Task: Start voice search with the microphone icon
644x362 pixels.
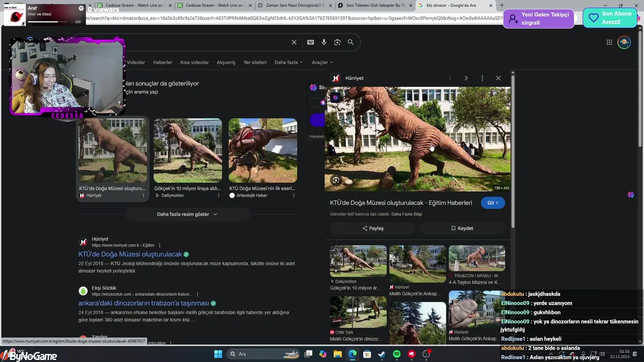Action: [x=324, y=42]
